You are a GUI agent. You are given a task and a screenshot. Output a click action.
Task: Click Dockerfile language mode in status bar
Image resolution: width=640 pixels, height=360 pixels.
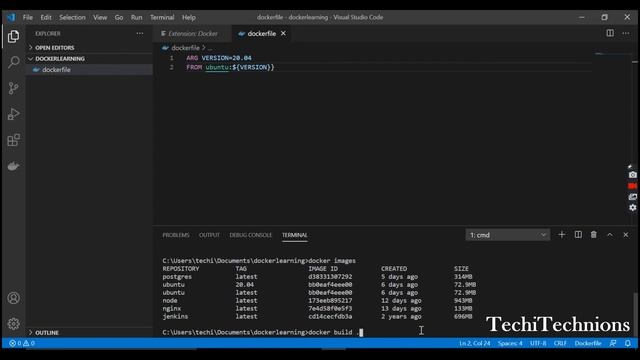coord(588,343)
